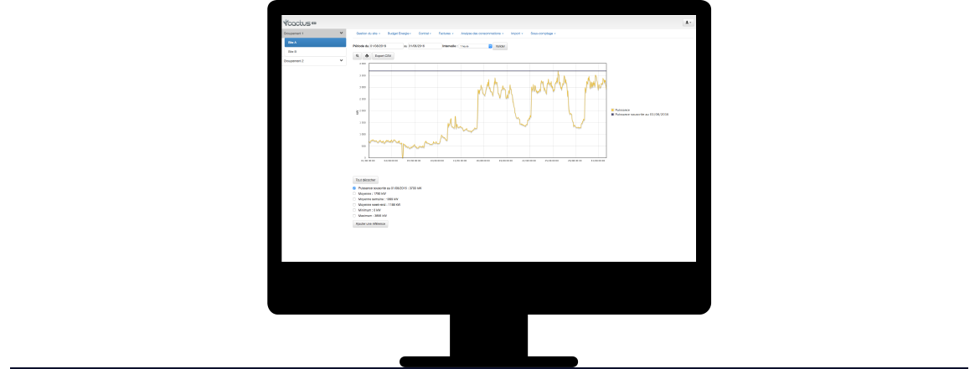Open the Factures menu

click(446, 33)
